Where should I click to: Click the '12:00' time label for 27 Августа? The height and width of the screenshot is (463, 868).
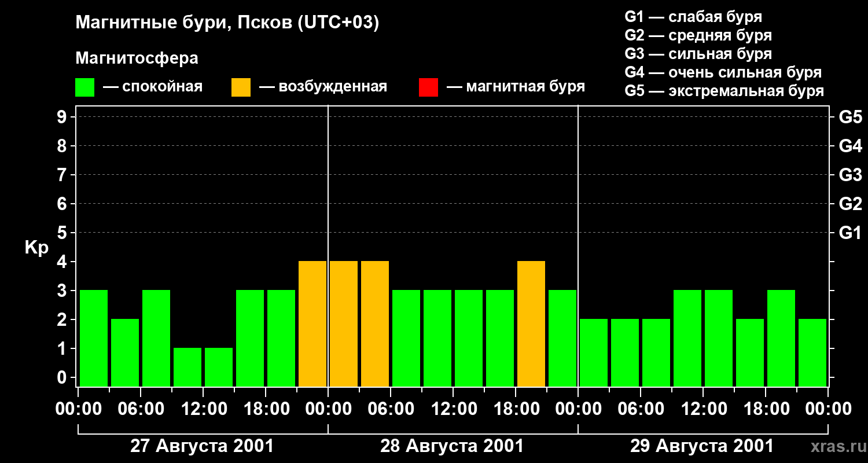(203, 409)
